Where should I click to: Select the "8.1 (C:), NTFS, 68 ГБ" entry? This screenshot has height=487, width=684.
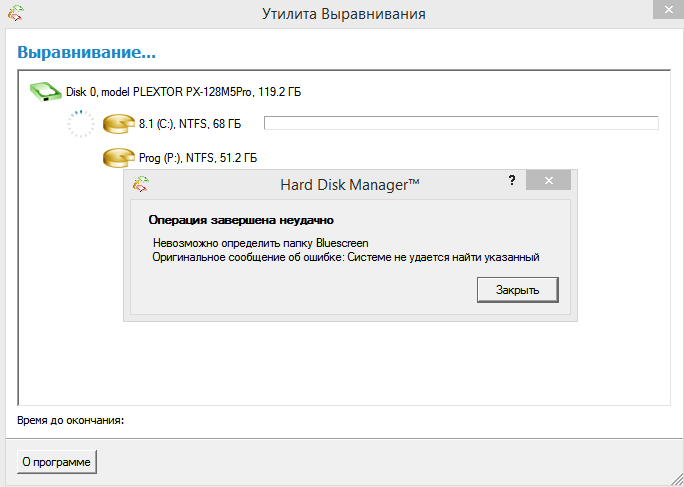point(190,124)
